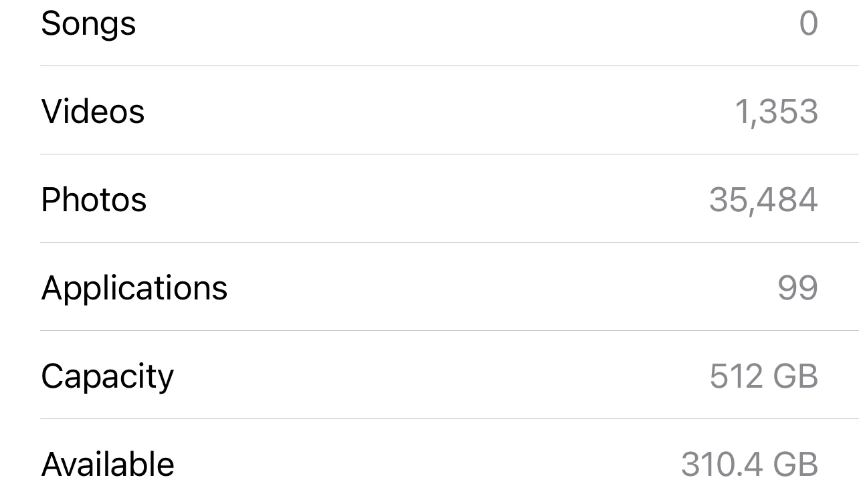Tap the Songs label
The height and width of the screenshot is (504, 859).
coord(88,24)
